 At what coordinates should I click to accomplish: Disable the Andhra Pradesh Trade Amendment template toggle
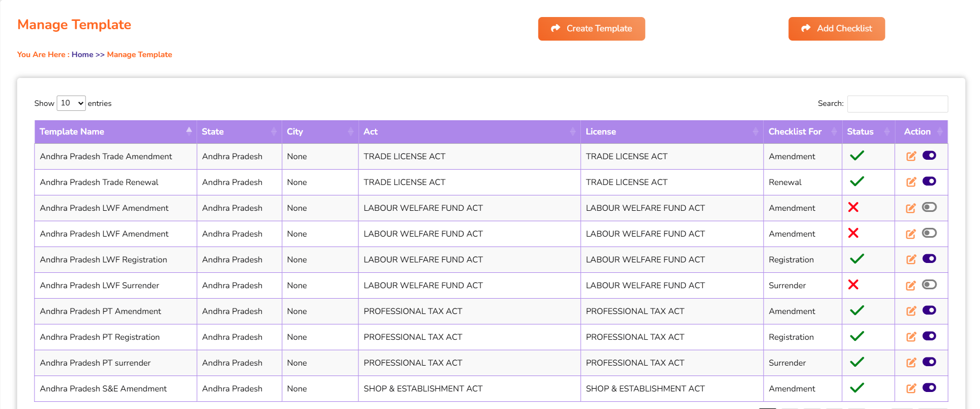[929, 155]
